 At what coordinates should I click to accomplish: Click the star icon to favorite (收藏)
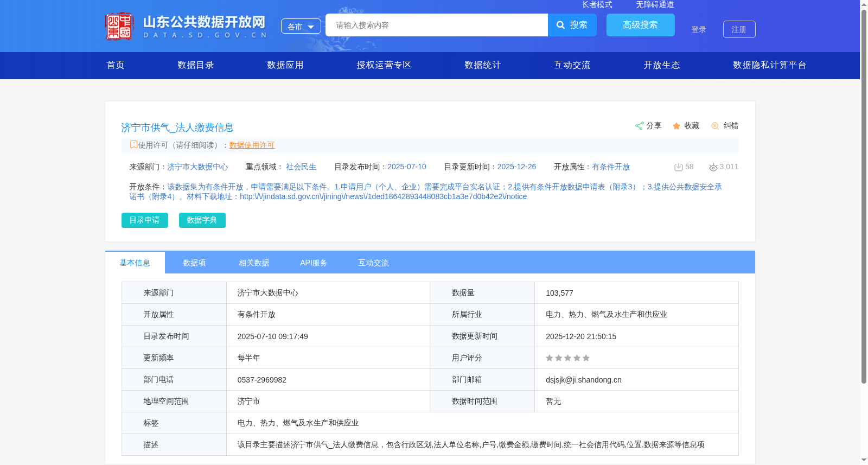point(676,126)
